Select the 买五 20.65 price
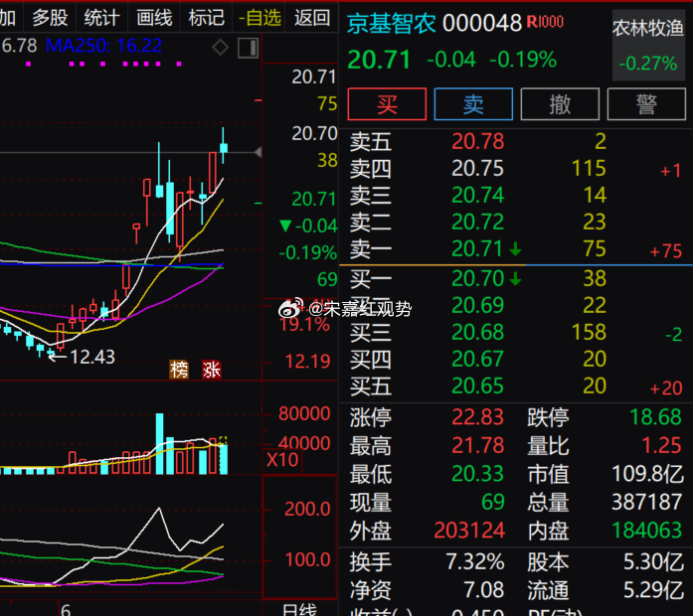Image resolution: width=693 pixels, height=616 pixels. [478, 385]
